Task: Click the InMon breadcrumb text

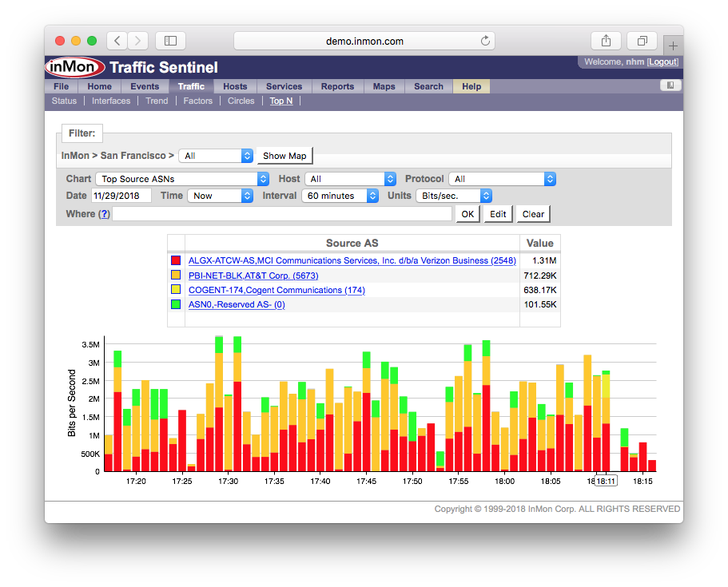Action: tap(75, 156)
